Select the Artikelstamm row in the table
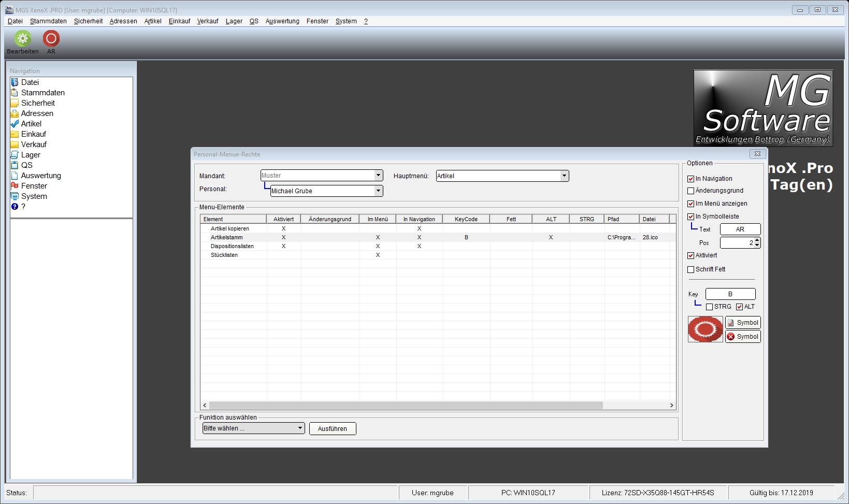Image resolution: width=849 pixels, height=504 pixels. 438,237
